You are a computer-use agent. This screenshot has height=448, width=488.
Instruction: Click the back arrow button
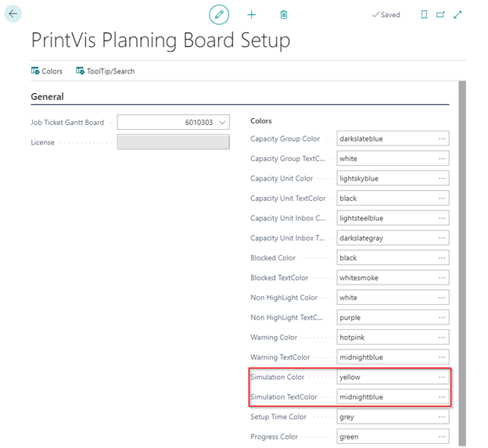[x=13, y=14]
